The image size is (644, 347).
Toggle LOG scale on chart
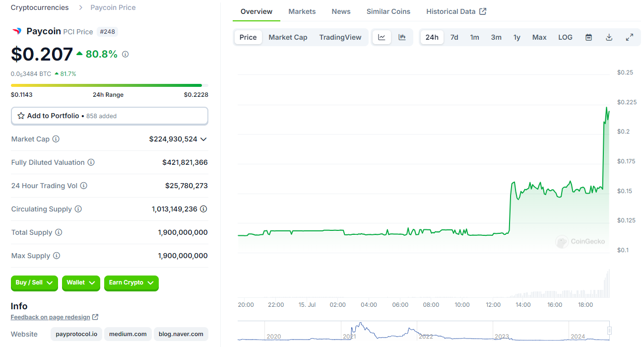pyautogui.click(x=565, y=37)
